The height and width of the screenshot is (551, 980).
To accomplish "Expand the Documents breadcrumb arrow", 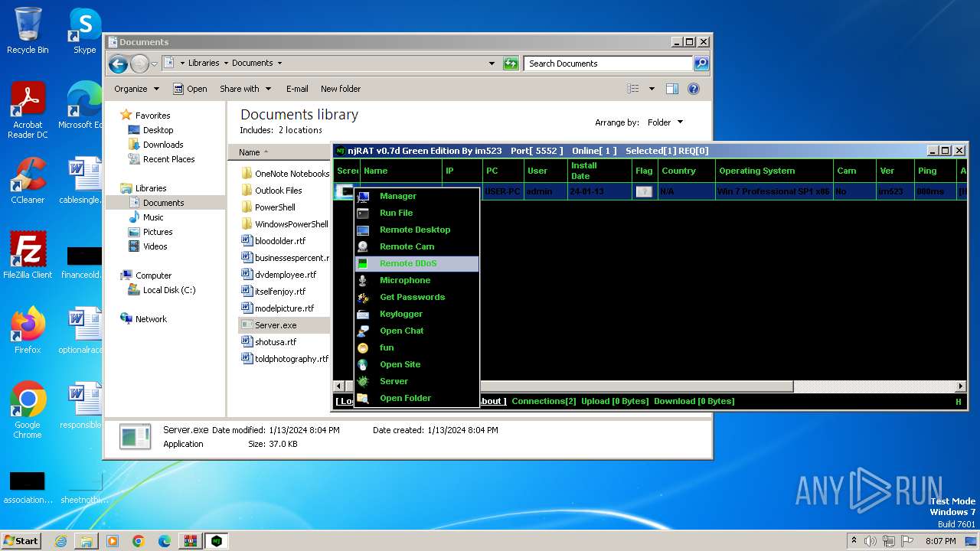I will coord(279,64).
